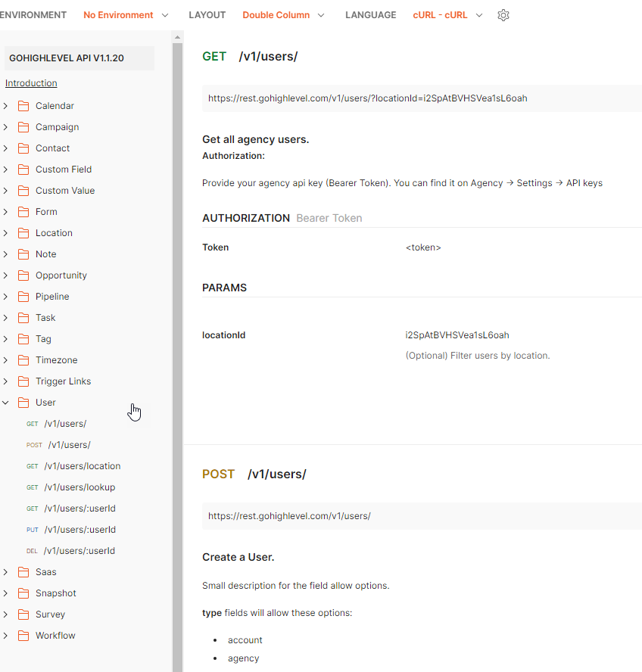The image size is (642, 672).
Task: Click the POST /v1/users/ section heading
Action: point(254,474)
